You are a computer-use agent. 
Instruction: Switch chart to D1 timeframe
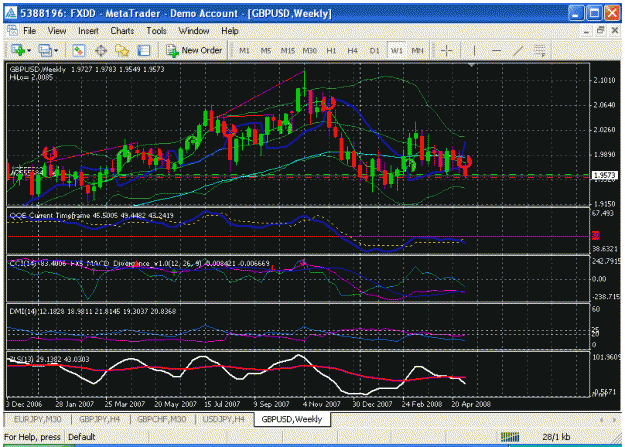(374, 51)
